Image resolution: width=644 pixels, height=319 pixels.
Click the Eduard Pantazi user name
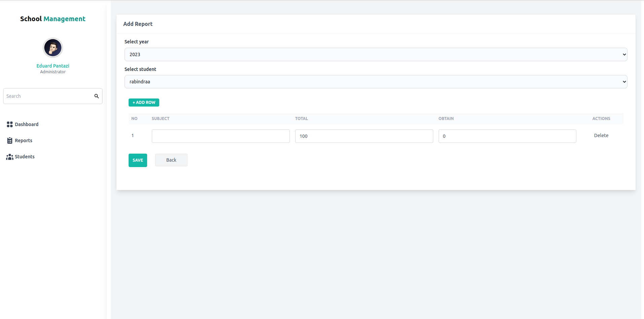53,66
